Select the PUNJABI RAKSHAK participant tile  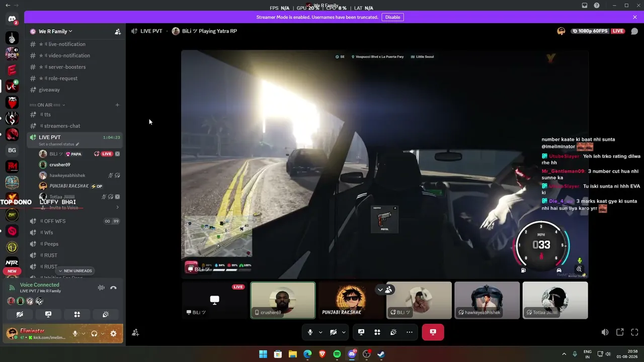pos(351,300)
